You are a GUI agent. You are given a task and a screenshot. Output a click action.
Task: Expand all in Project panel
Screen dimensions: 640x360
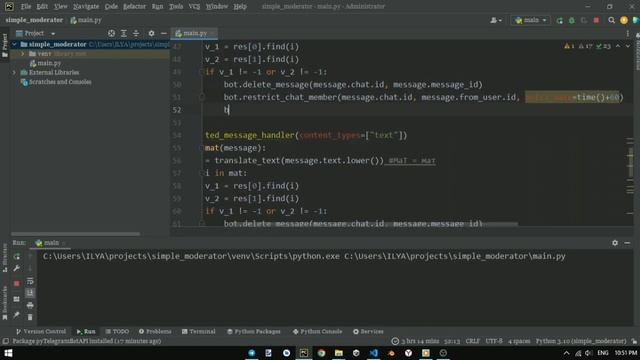pyautogui.click(x=124, y=33)
